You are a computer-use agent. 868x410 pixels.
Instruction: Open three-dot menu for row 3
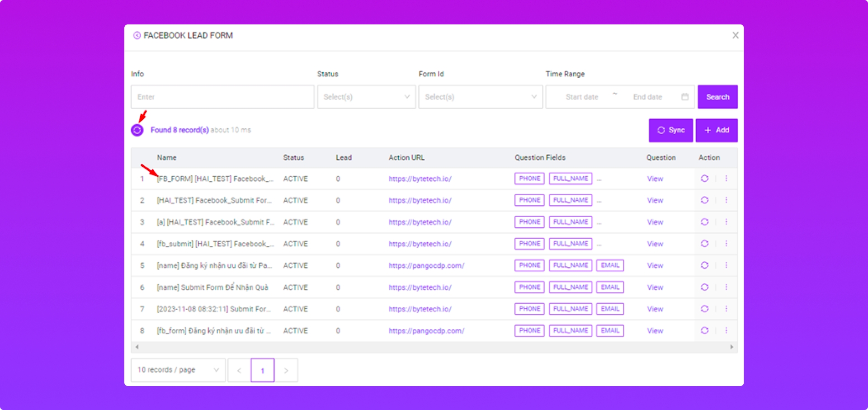point(726,222)
